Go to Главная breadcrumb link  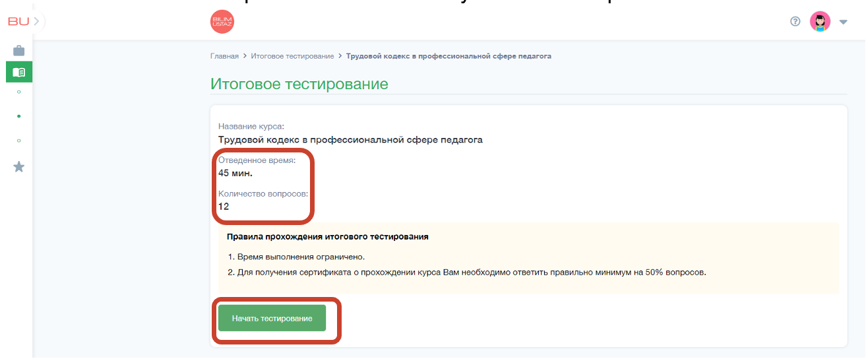(224, 56)
